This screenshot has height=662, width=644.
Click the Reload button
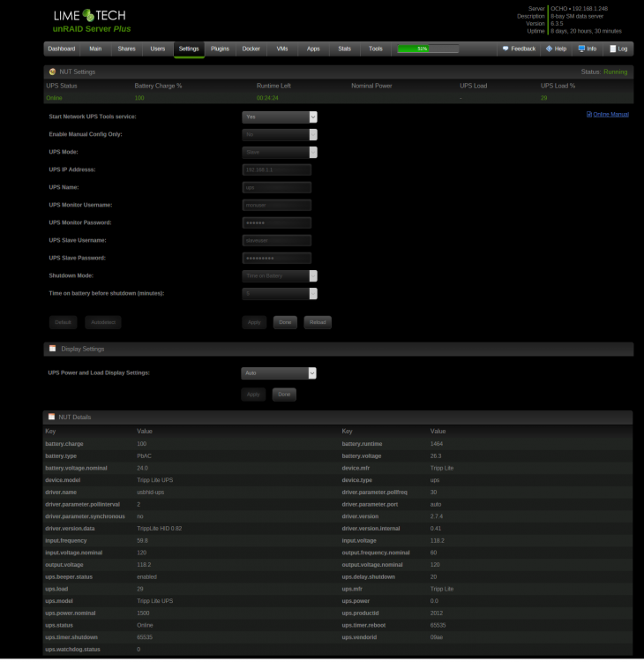(x=318, y=322)
